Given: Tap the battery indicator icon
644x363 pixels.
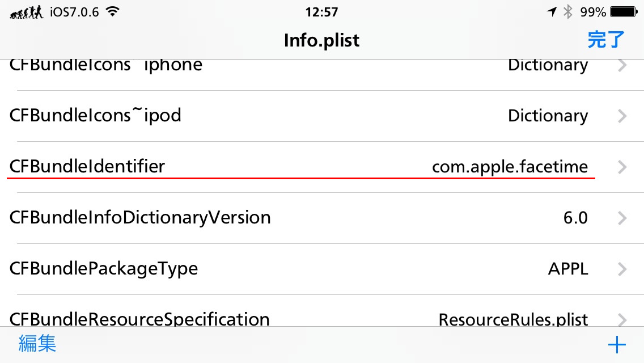Looking at the screenshot, I should [624, 12].
